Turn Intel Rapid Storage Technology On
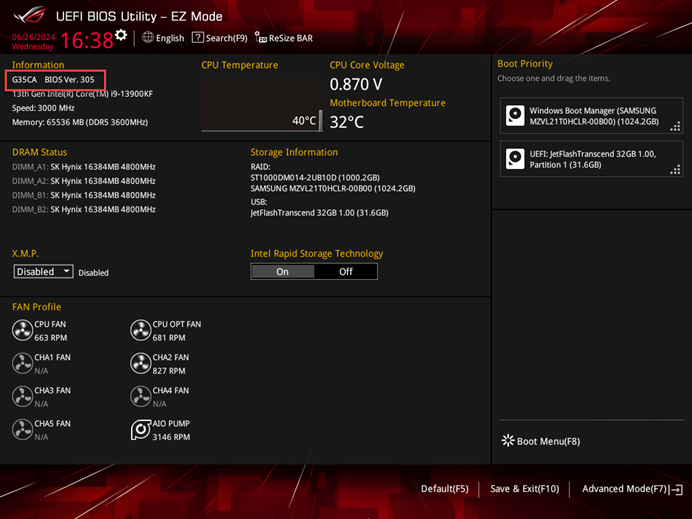The image size is (692, 519). 282,271
